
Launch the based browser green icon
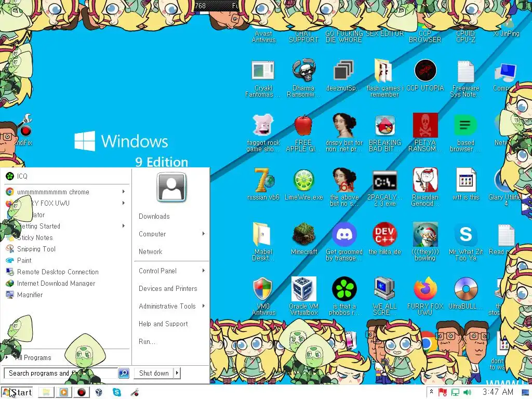point(465,125)
